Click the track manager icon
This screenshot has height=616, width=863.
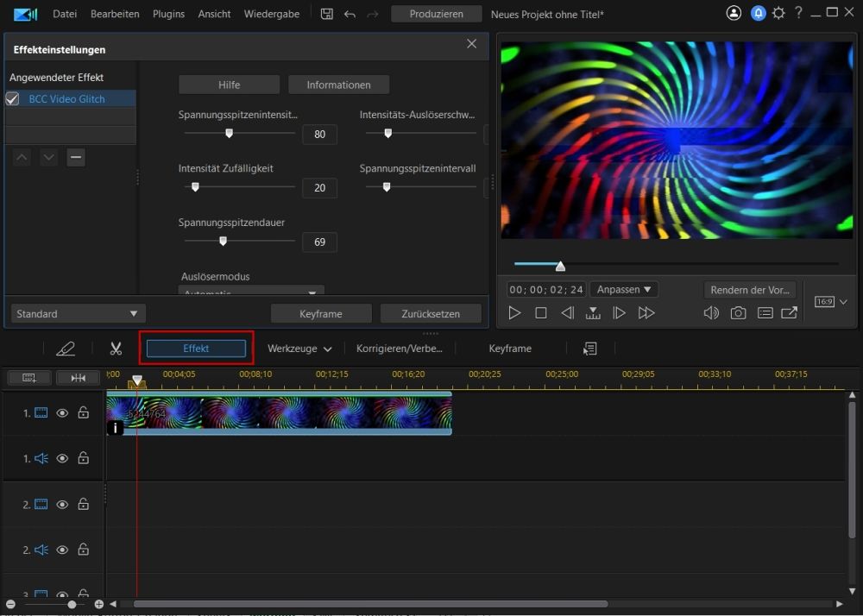[x=29, y=378]
